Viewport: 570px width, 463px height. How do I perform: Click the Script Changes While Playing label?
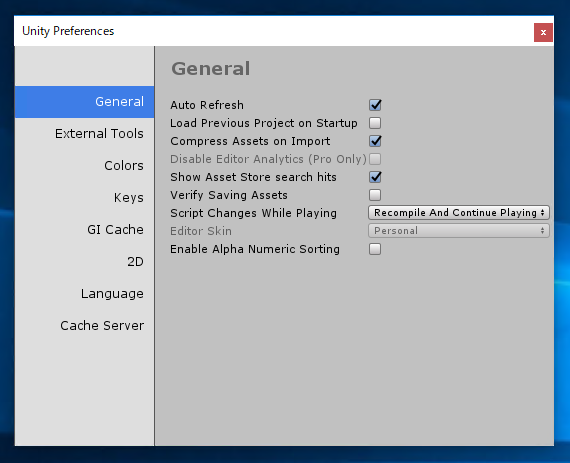click(253, 213)
